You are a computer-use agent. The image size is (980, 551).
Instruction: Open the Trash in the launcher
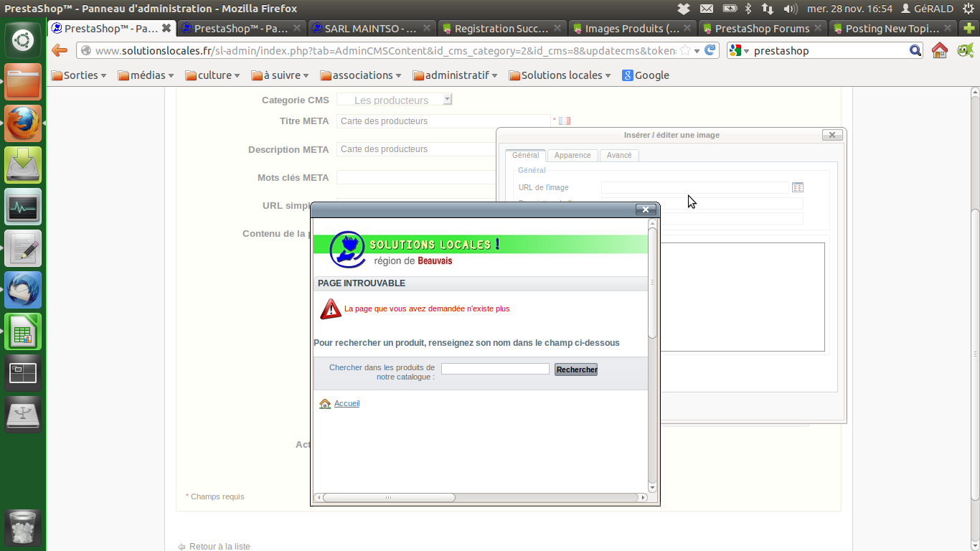tap(23, 528)
